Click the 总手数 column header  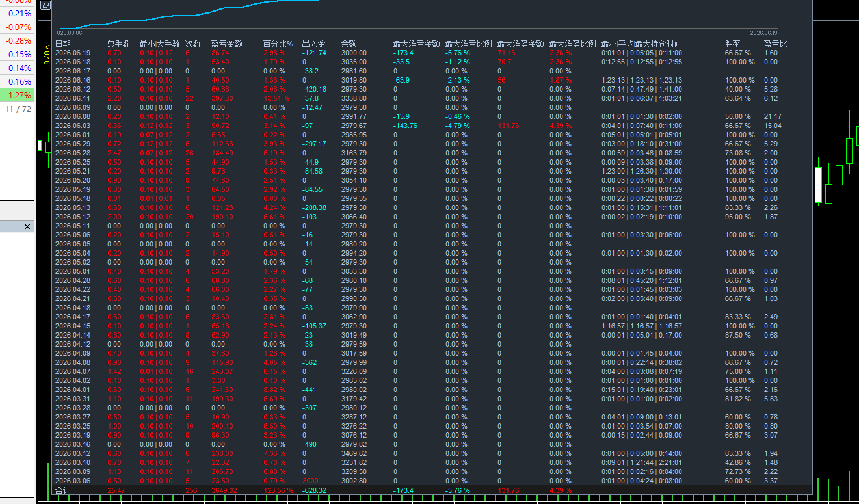tap(119, 44)
